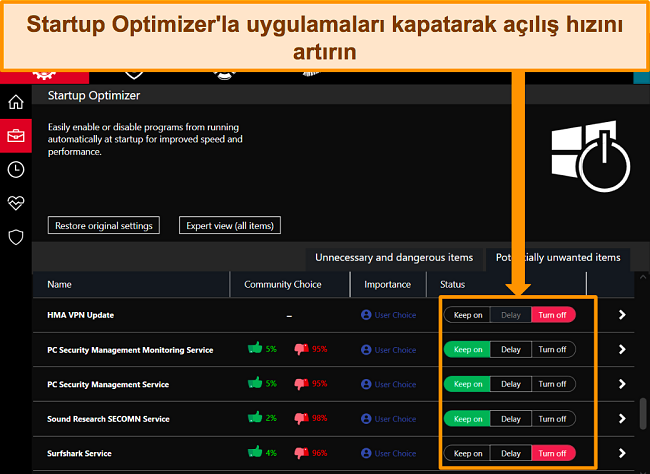This screenshot has width=650, height=474.
Task: Set Surfshark Service to Delay
Action: click(511, 453)
